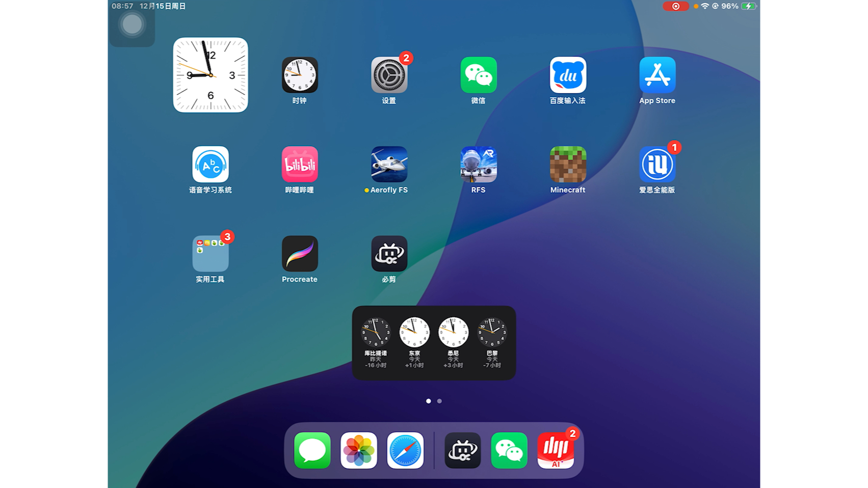Viewport: 868px width, 488px height.
Task: Launch Safari from the dock
Action: click(405, 450)
